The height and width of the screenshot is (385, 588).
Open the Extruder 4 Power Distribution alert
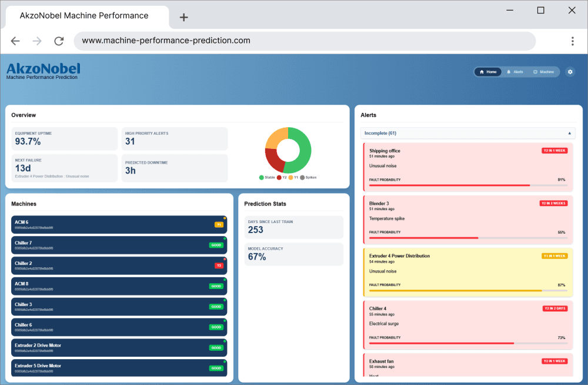tap(468, 273)
